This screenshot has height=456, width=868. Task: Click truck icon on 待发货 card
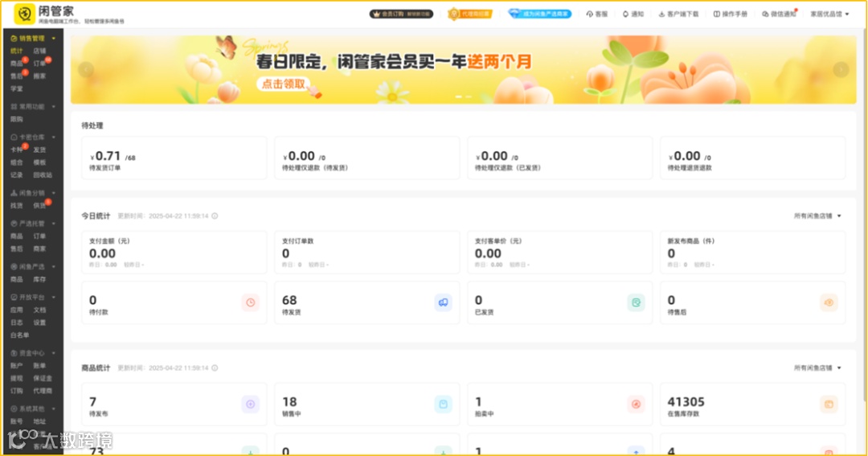click(x=443, y=302)
